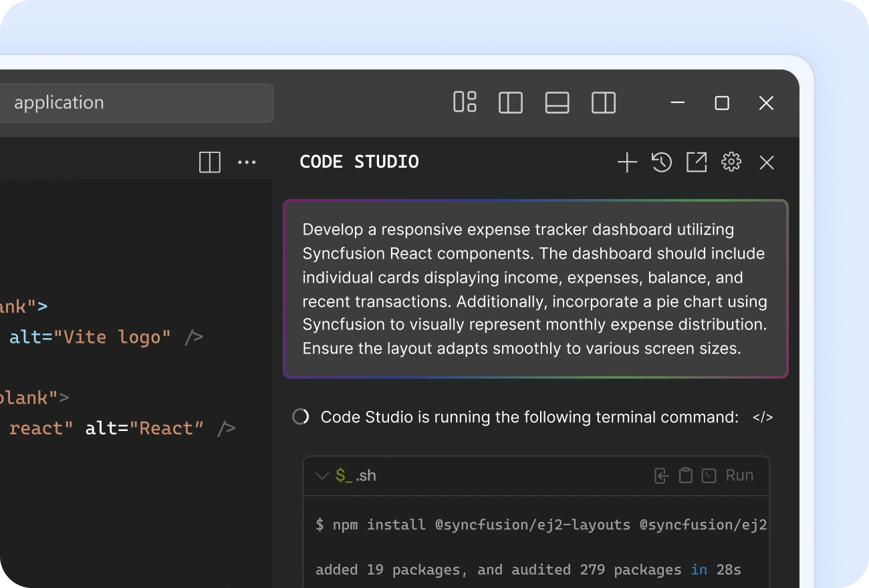The width and height of the screenshot is (869, 588).
Task: Maximize the application window
Action: point(722,103)
